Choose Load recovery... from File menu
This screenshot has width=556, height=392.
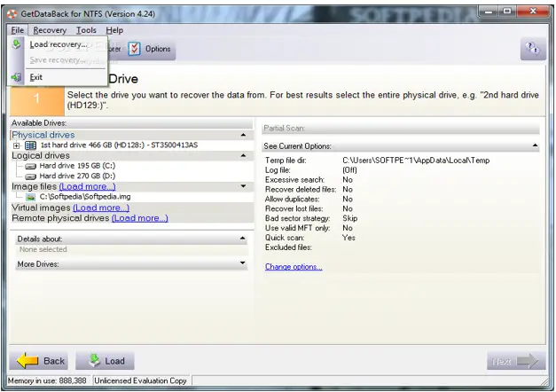(59, 44)
